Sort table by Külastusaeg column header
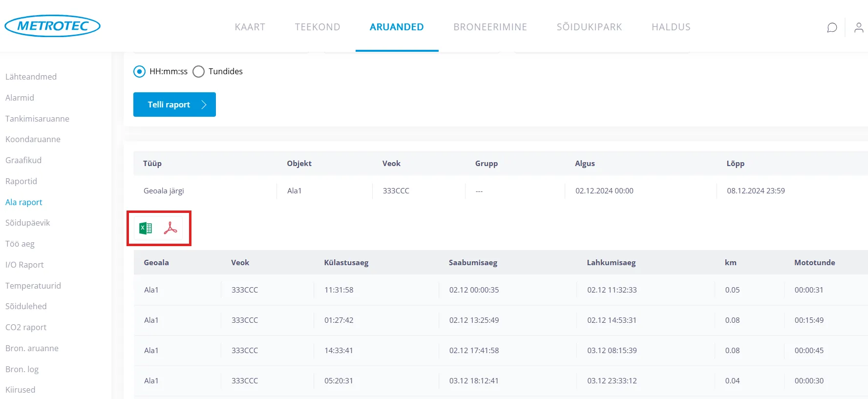 point(346,262)
